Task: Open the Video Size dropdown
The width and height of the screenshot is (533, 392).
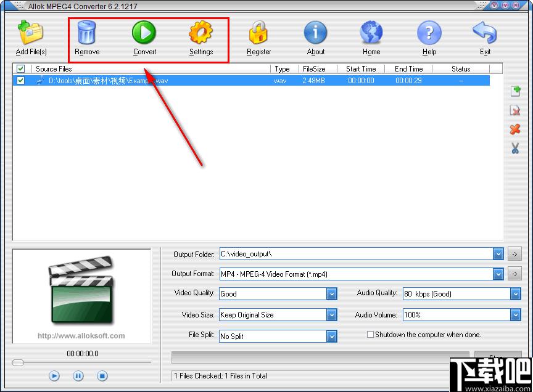Action: pos(331,315)
